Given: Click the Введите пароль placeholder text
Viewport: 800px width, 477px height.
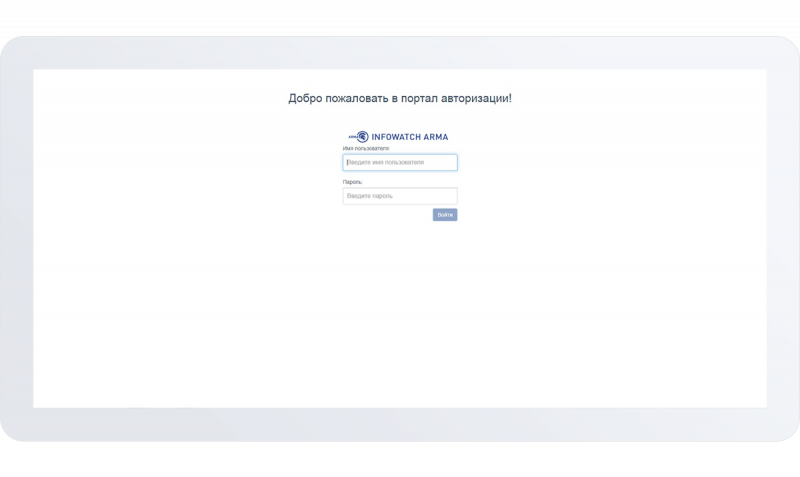Looking at the screenshot, I should point(370,196).
